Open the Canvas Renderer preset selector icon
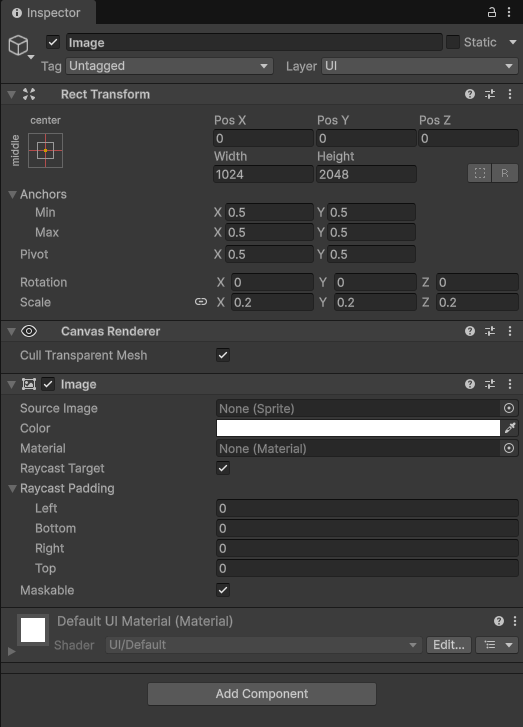Screen dimensions: 523x727 490,331
